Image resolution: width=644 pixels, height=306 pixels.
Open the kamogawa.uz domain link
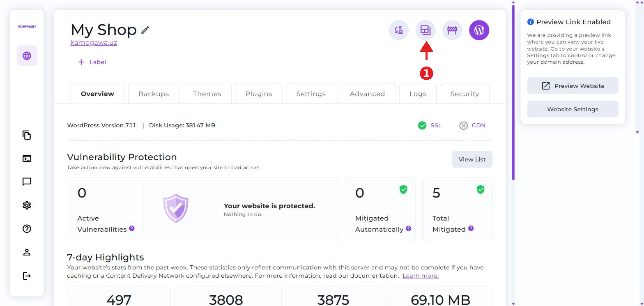(x=94, y=43)
